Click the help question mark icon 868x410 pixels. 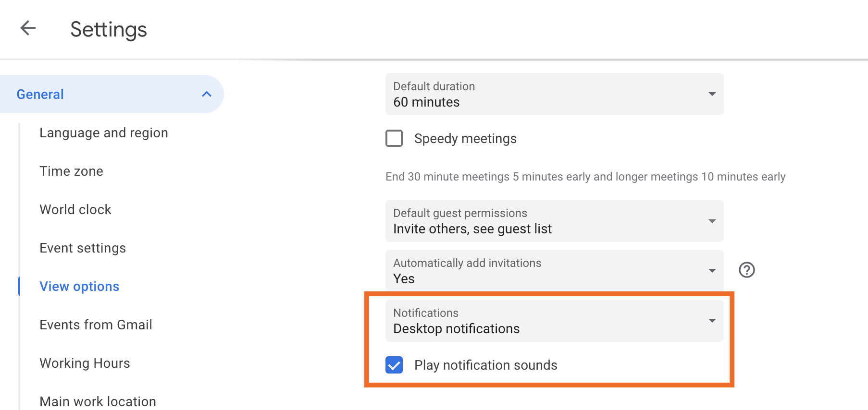pyautogui.click(x=746, y=270)
